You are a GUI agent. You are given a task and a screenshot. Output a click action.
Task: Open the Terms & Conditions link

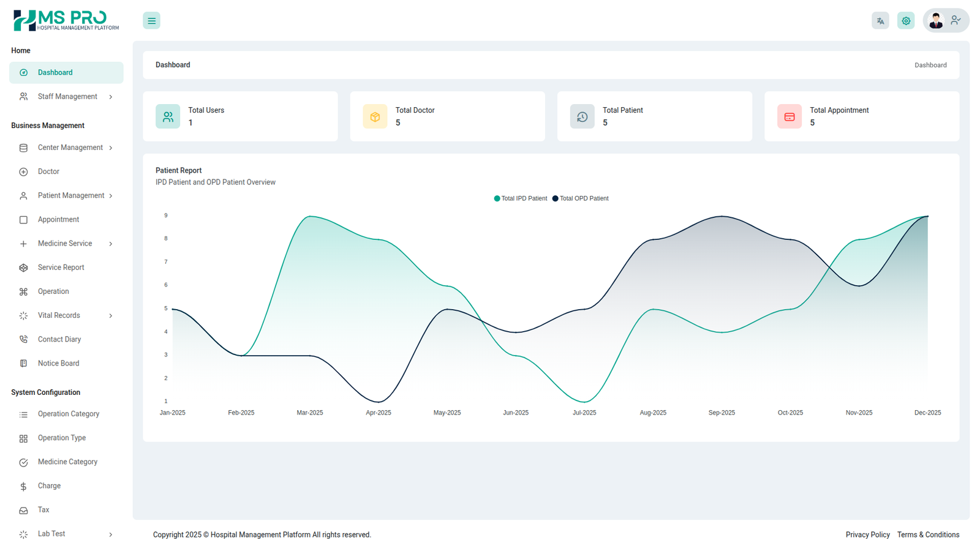coord(928,535)
